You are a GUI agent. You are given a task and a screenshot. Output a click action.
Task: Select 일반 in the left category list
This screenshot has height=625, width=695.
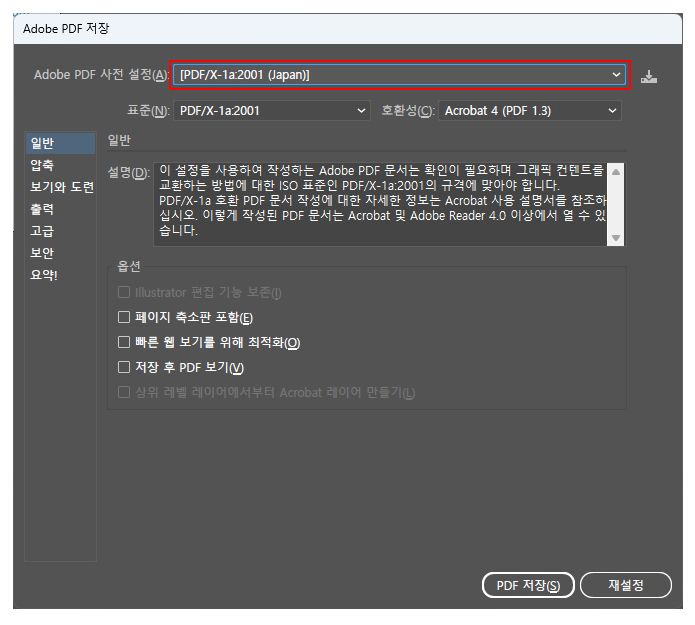(42, 144)
